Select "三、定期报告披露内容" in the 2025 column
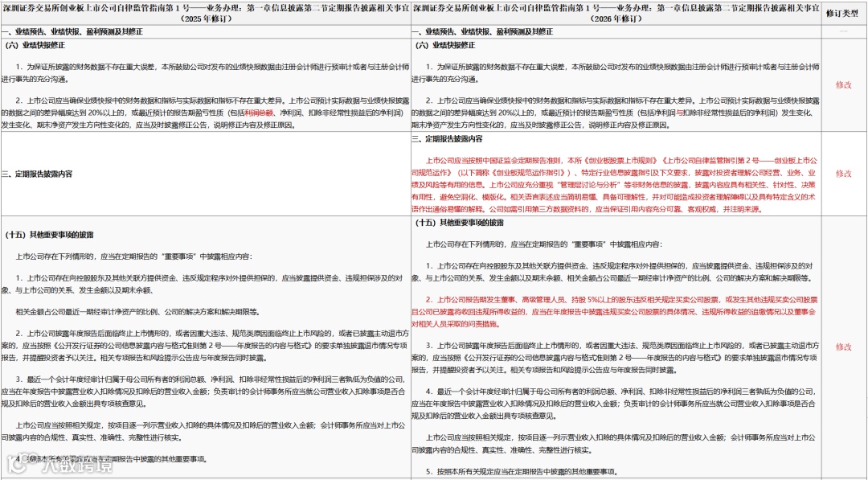Image resolution: width=868 pixels, height=480 pixels. coord(36,174)
